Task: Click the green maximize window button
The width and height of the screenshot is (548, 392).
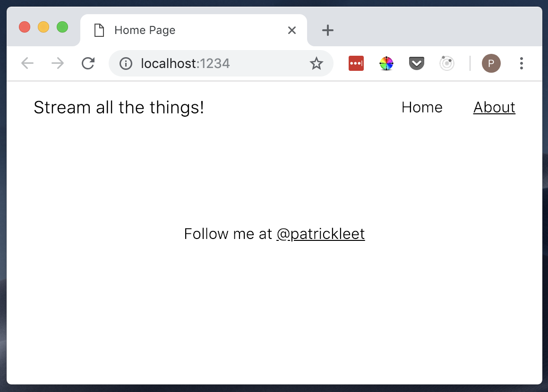Action: 62,27
